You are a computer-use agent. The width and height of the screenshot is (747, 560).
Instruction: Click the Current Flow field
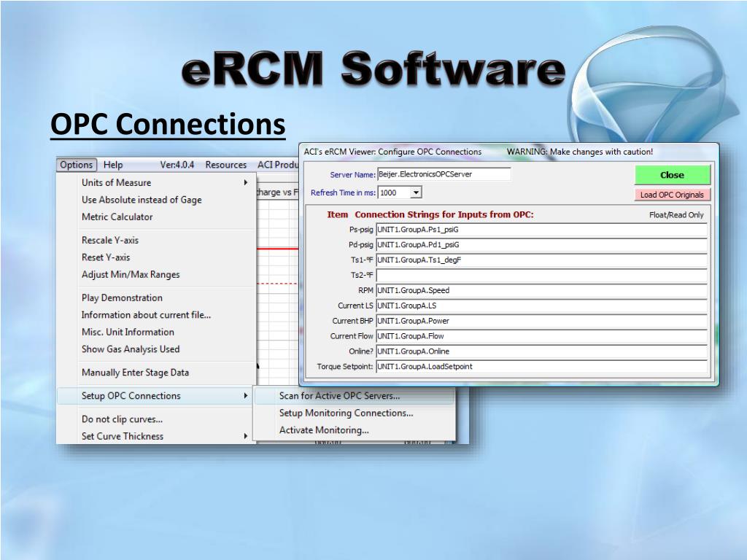(x=542, y=336)
